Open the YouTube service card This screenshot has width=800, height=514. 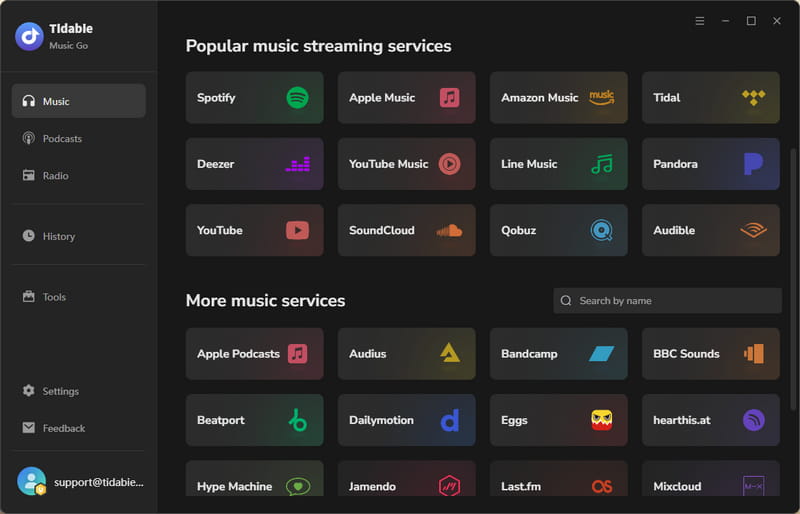point(254,230)
